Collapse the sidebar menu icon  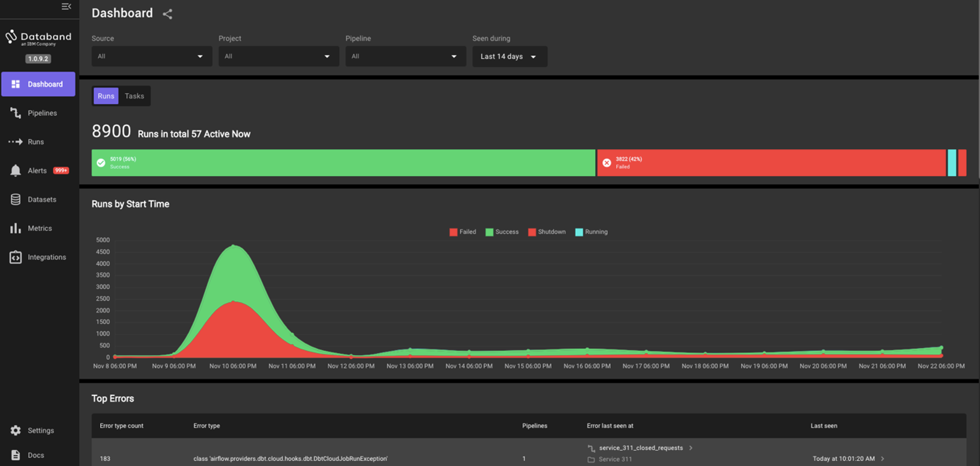[x=66, y=6]
